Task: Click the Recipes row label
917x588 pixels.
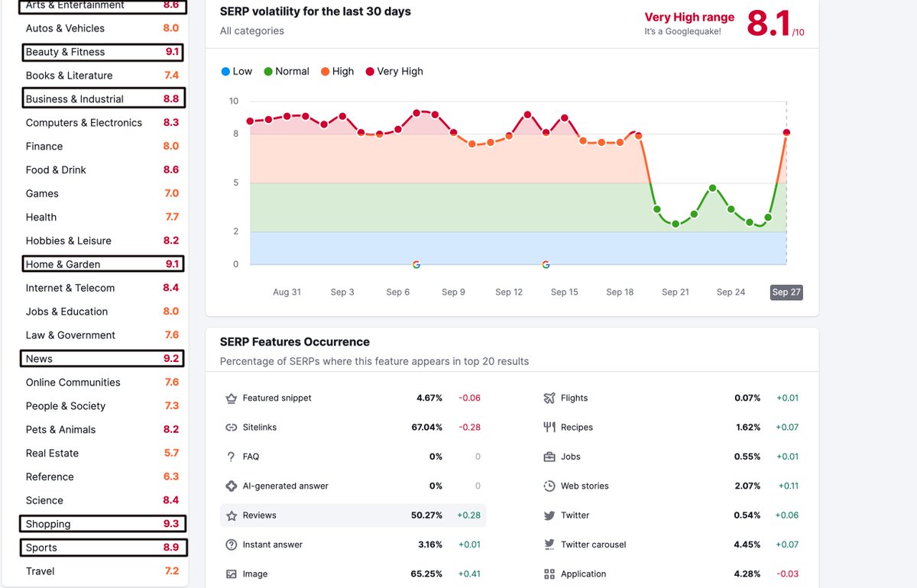Action: [577, 428]
